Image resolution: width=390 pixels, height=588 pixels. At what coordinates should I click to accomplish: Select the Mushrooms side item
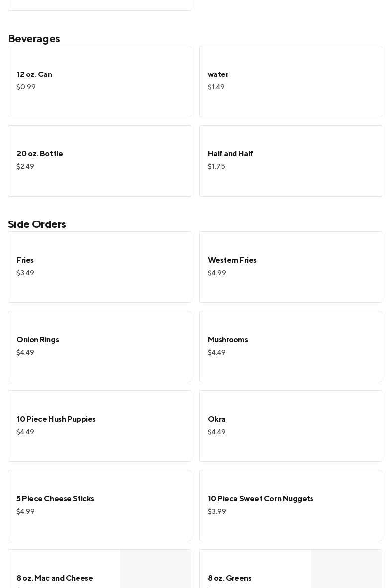pos(290,347)
